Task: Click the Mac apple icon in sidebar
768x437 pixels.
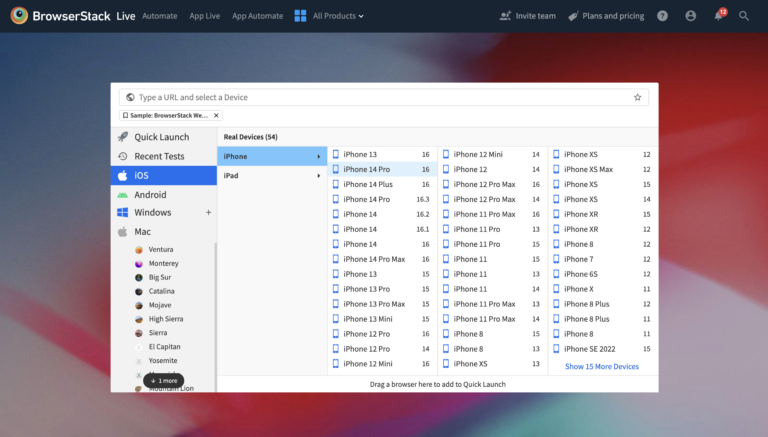Action: point(122,231)
